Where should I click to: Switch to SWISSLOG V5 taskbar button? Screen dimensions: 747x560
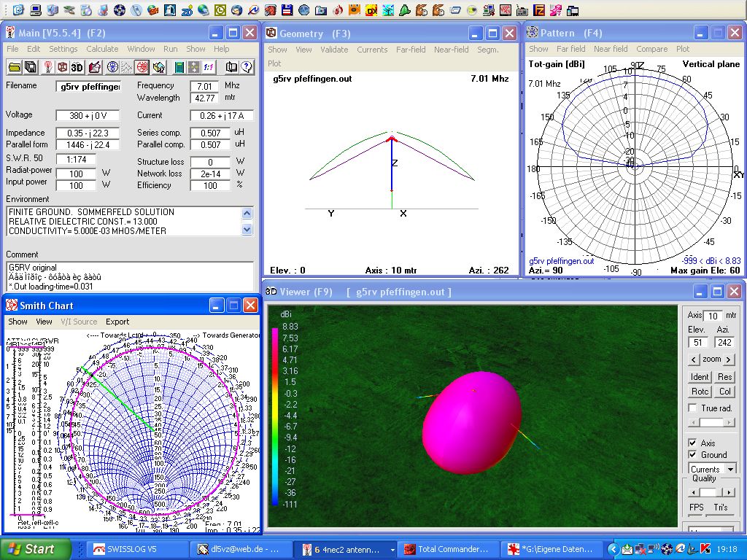tap(138, 549)
